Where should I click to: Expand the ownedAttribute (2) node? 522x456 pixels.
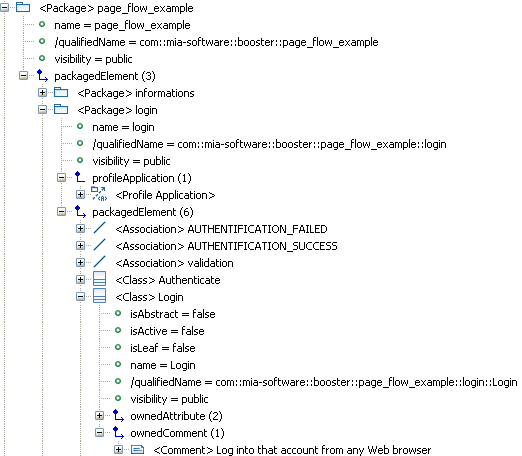[99, 415]
